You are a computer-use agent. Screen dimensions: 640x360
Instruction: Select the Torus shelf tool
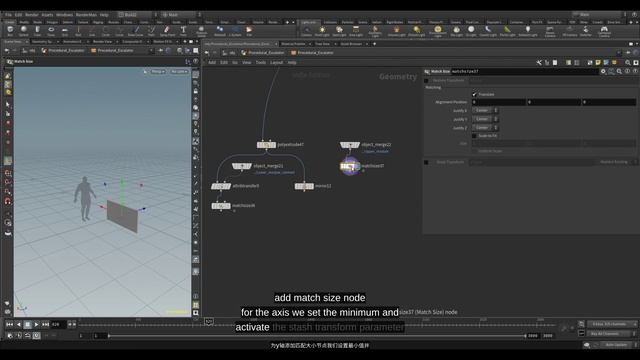[x=51, y=31]
